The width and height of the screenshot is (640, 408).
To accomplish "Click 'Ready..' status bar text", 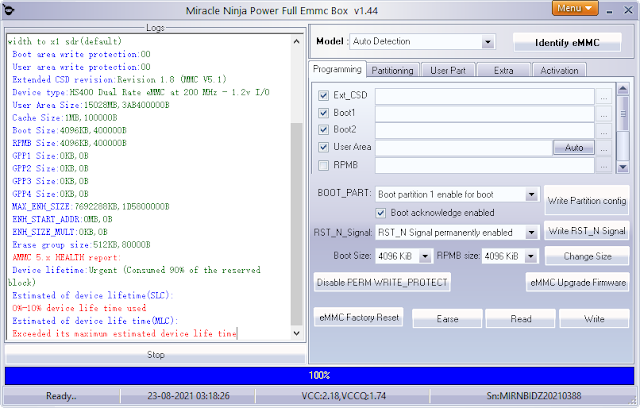I will tap(61, 396).
